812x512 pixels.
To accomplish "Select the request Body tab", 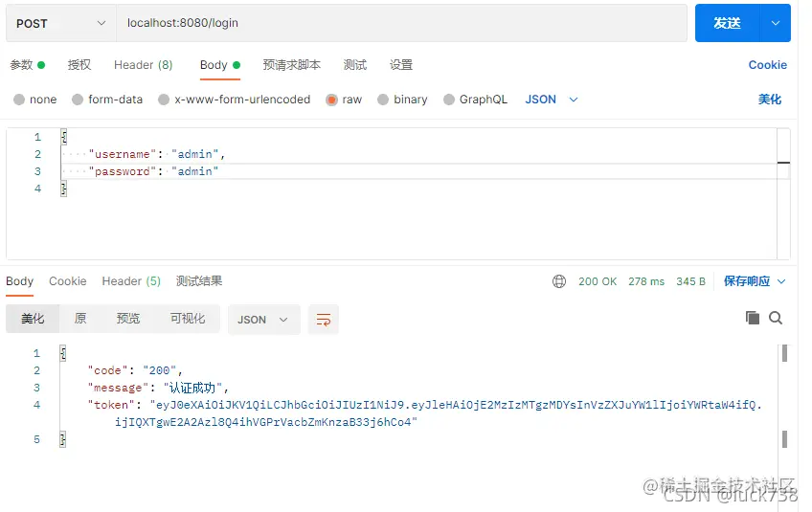I will pos(220,65).
